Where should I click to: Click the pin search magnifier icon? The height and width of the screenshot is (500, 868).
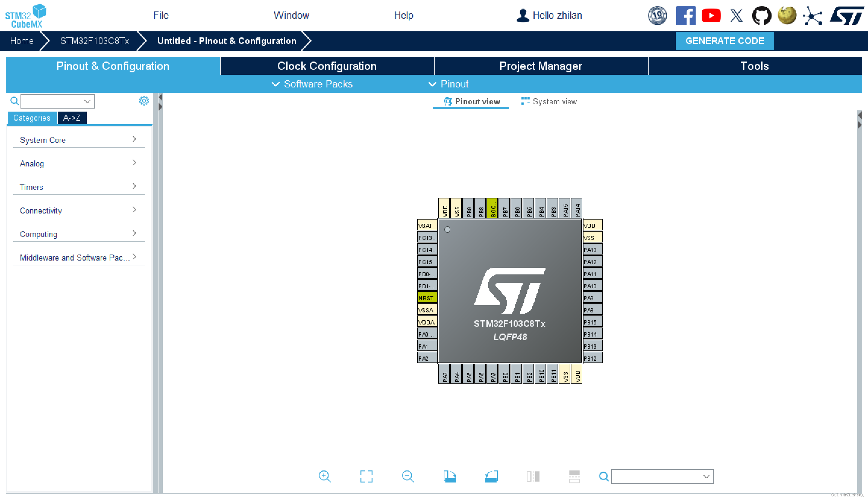coord(604,476)
